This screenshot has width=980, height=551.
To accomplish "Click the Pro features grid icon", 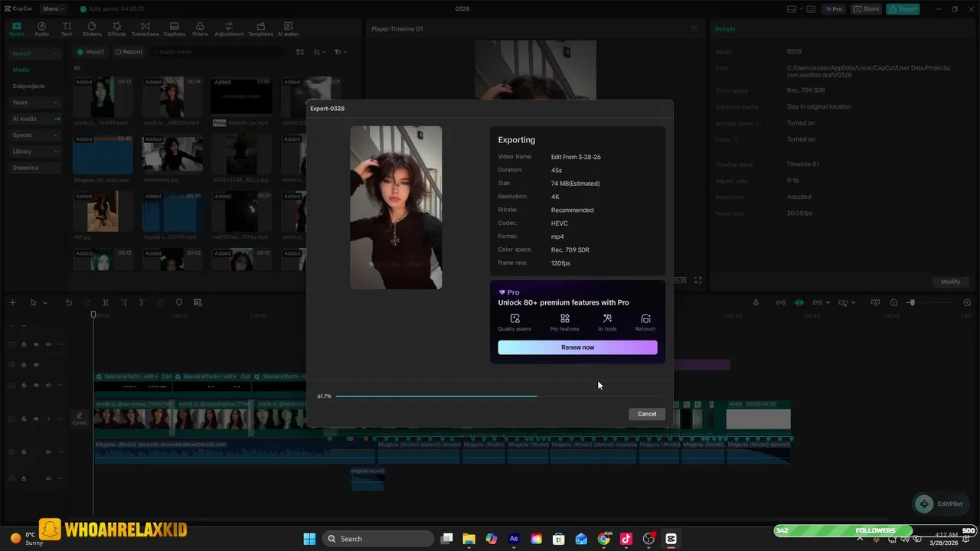I will (564, 318).
